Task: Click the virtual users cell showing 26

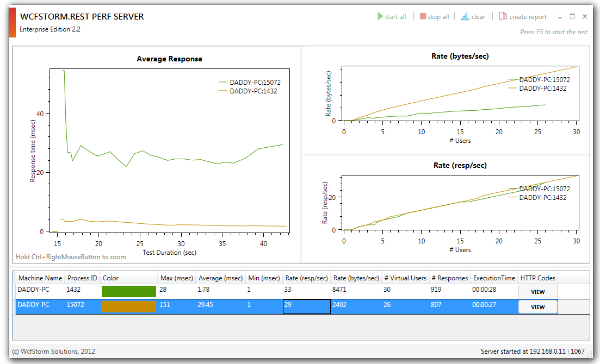Action: (406, 306)
